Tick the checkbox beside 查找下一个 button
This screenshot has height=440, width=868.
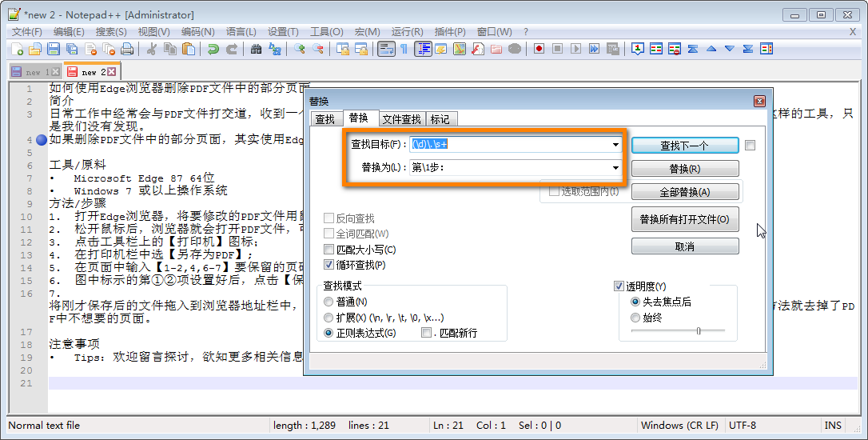coord(750,145)
